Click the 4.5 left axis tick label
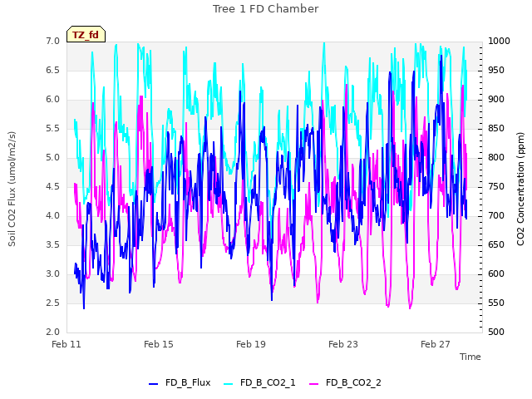Image resolution: width=532 pixels, height=399 pixels. click(x=53, y=186)
